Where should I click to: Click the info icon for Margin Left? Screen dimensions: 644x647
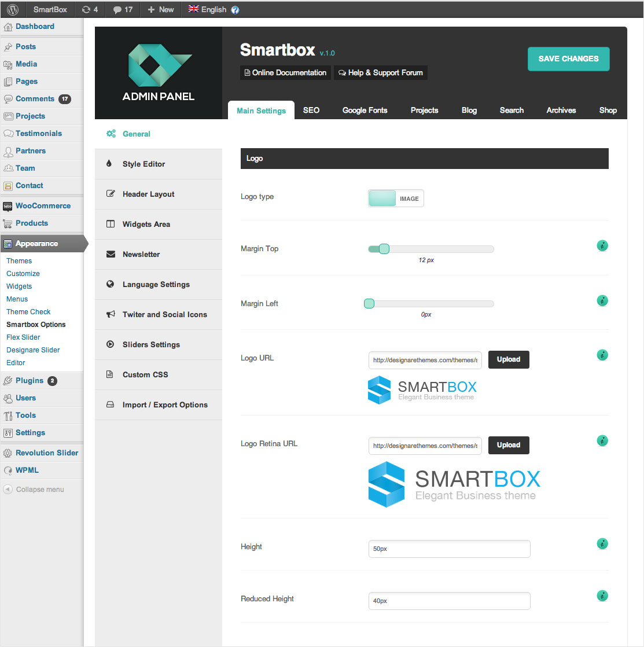(602, 300)
